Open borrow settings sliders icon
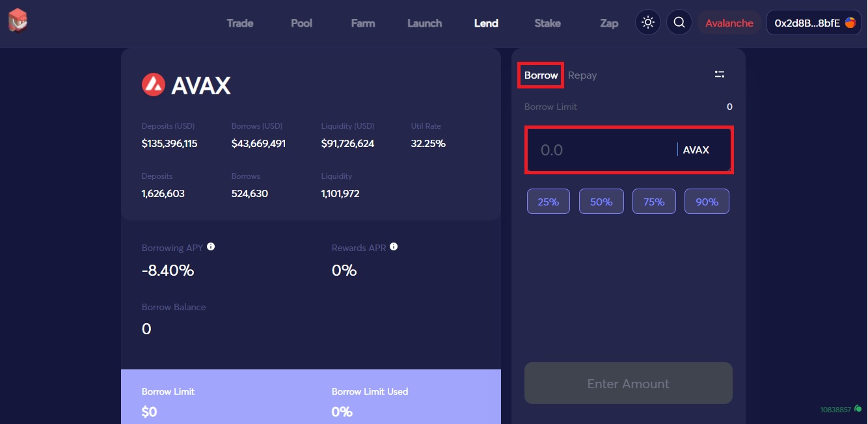The width and height of the screenshot is (868, 424). click(720, 75)
